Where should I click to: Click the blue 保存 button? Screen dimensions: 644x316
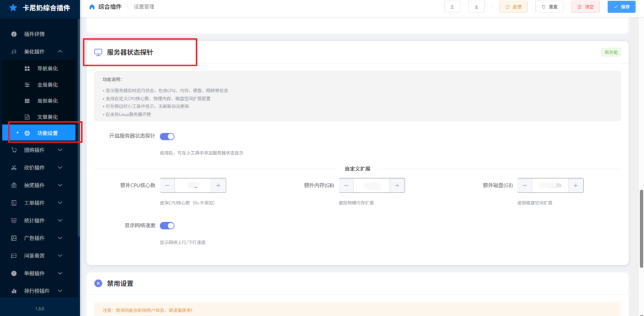pos(621,7)
